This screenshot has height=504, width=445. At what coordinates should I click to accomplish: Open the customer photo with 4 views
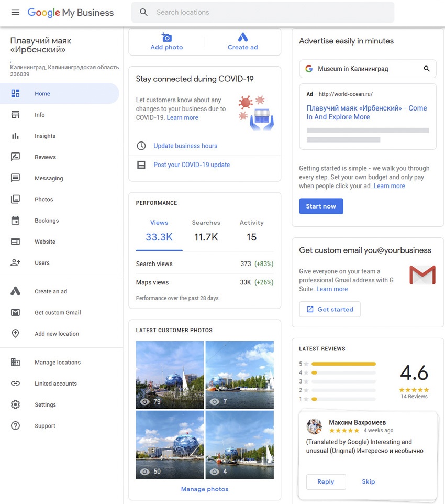pos(240,445)
